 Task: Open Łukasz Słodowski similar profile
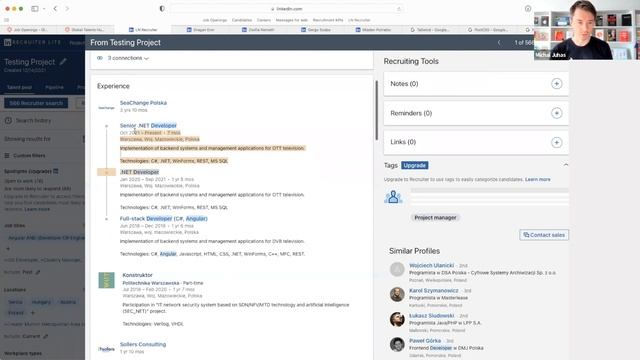(431, 316)
